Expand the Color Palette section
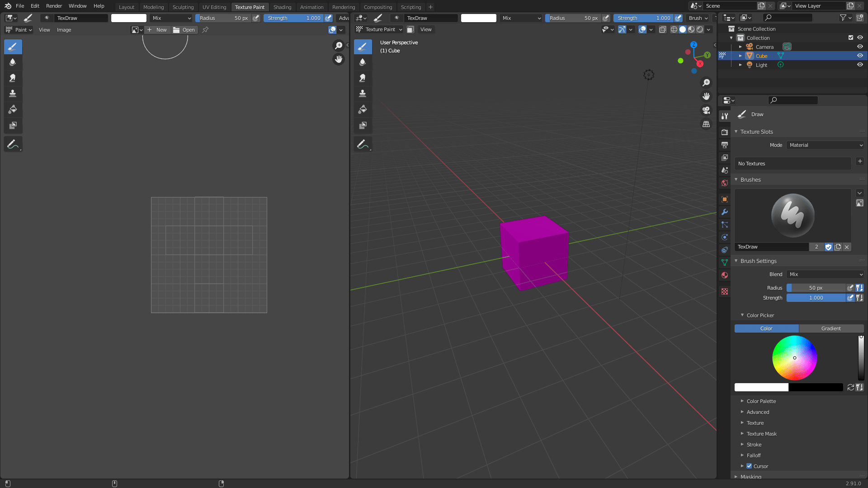868x488 pixels. pos(761,401)
